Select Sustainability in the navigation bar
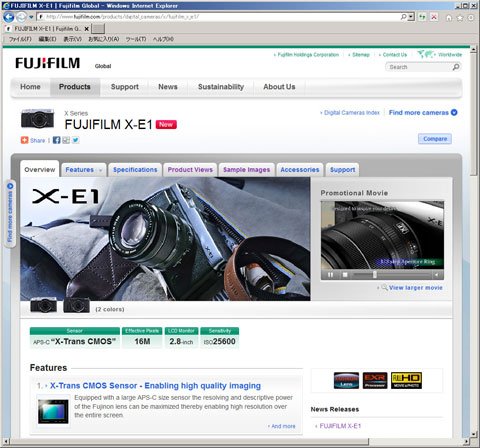 click(221, 87)
